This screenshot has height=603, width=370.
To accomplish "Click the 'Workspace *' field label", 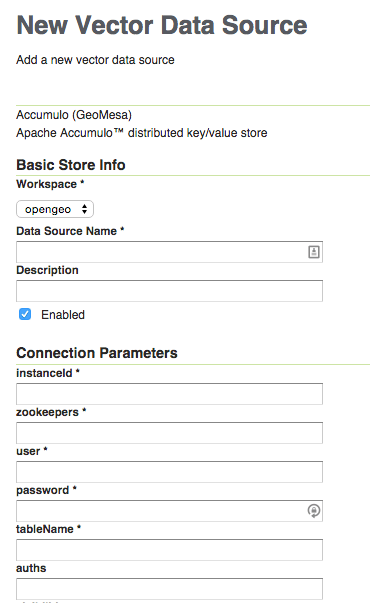I will point(50,184).
